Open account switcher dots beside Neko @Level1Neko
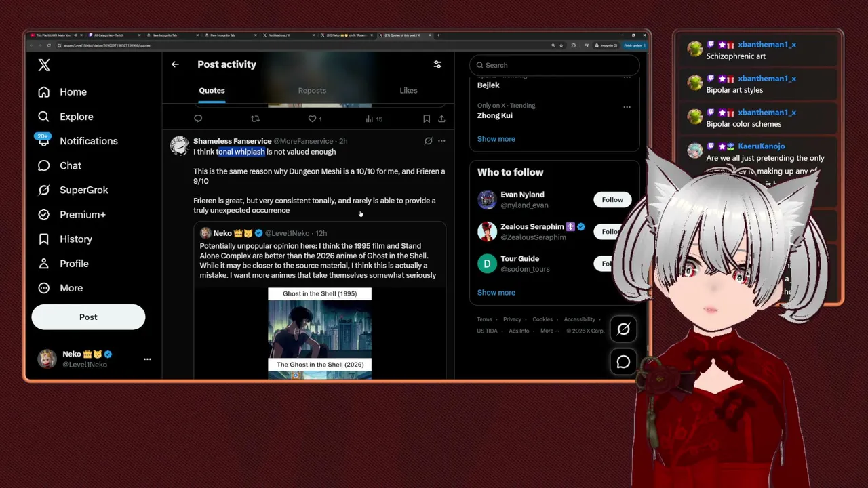 click(x=147, y=359)
